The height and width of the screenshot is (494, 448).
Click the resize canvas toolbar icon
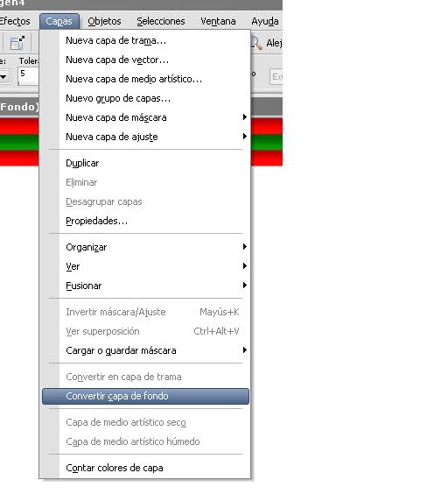pos(17,43)
